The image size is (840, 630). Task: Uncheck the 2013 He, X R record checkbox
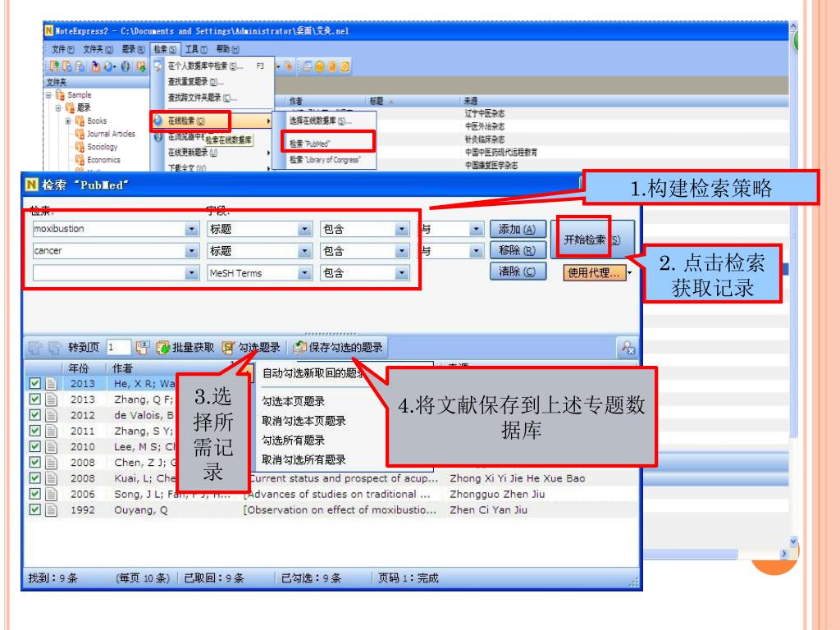(x=34, y=384)
